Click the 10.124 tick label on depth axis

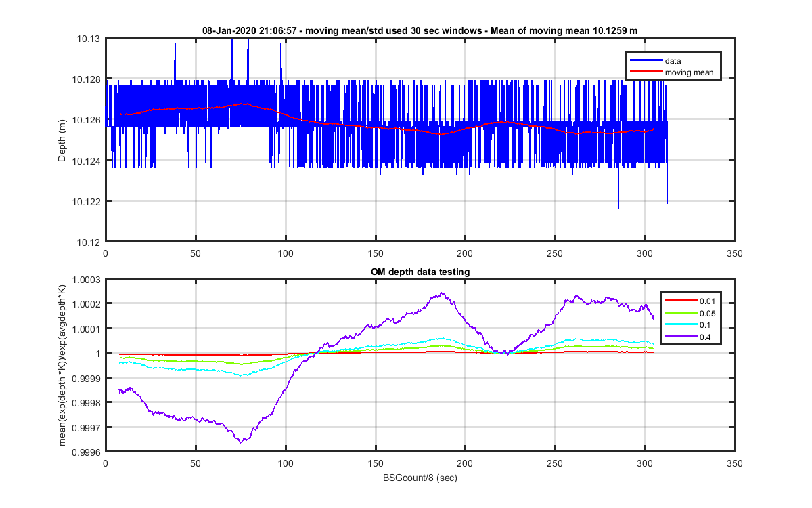(x=87, y=161)
